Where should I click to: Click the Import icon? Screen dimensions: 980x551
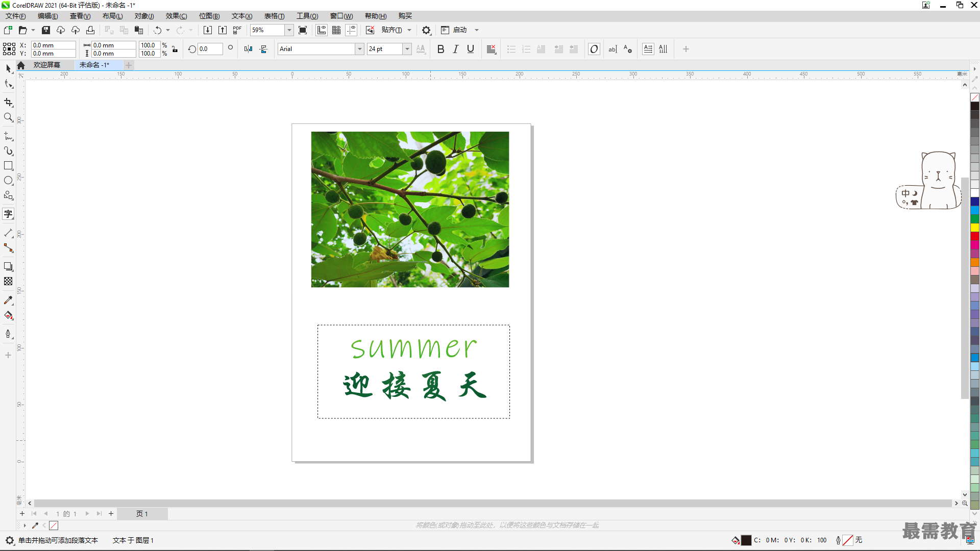pyautogui.click(x=207, y=30)
